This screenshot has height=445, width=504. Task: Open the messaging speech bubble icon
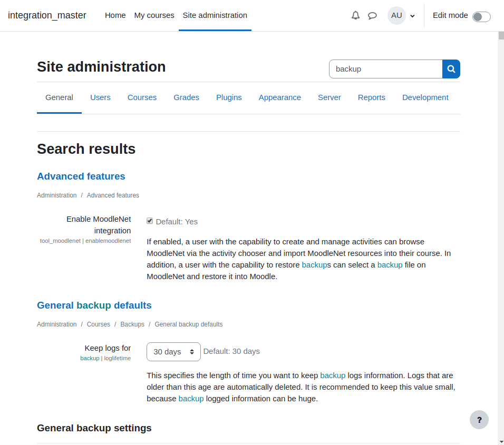click(372, 15)
